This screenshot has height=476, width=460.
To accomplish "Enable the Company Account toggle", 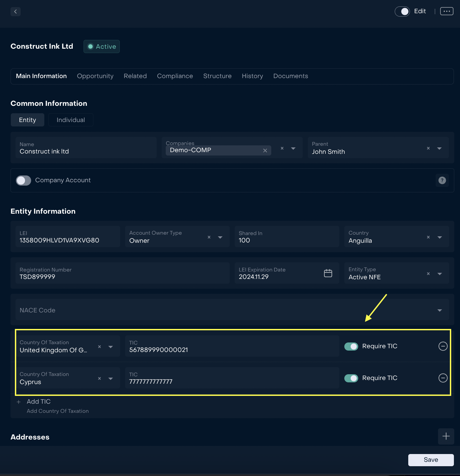I will tap(24, 181).
